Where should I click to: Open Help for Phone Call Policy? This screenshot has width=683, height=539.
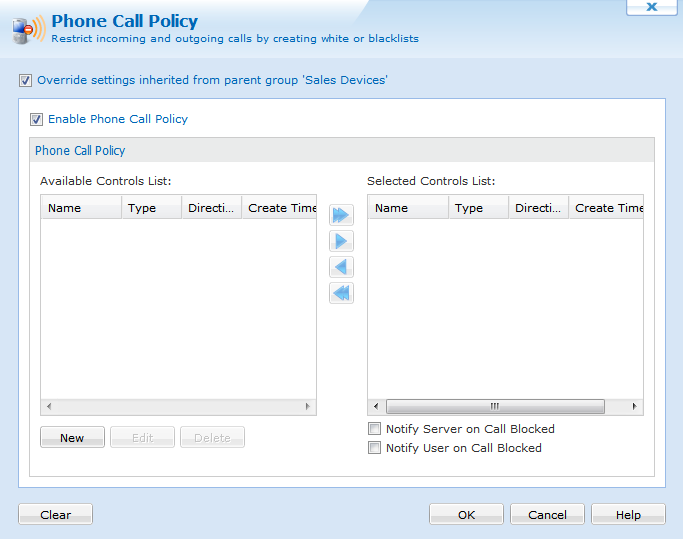coord(628,515)
